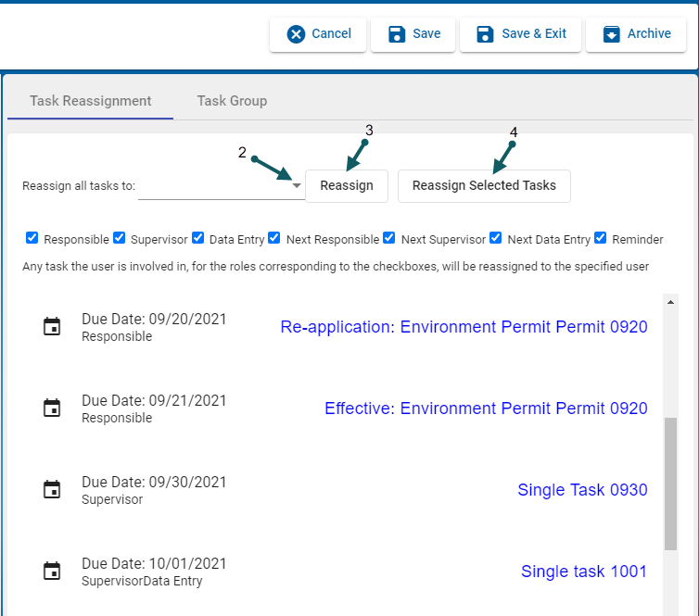
Task: Open the Single Task 0930 link
Action: click(x=582, y=490)
